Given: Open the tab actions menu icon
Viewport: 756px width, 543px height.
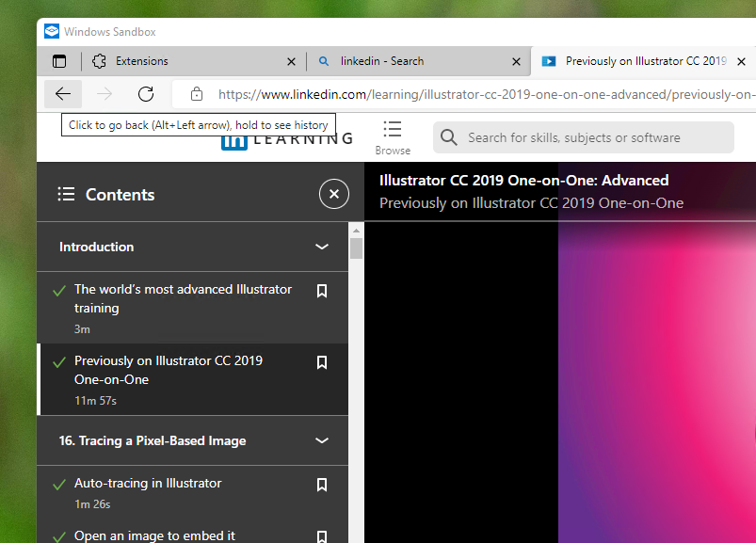Looking at the screenshot, I should (x=59, y=61).
